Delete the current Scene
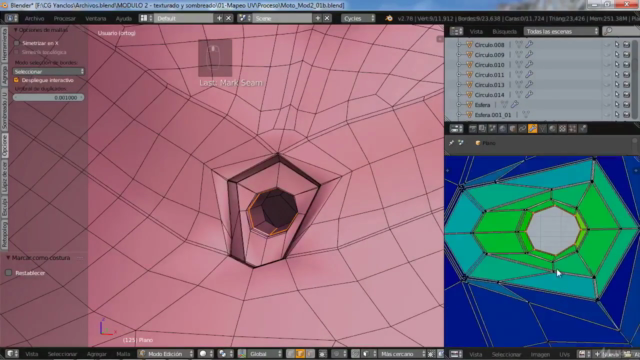Screen dimensions: 640x360 click(x=327, y=18)
